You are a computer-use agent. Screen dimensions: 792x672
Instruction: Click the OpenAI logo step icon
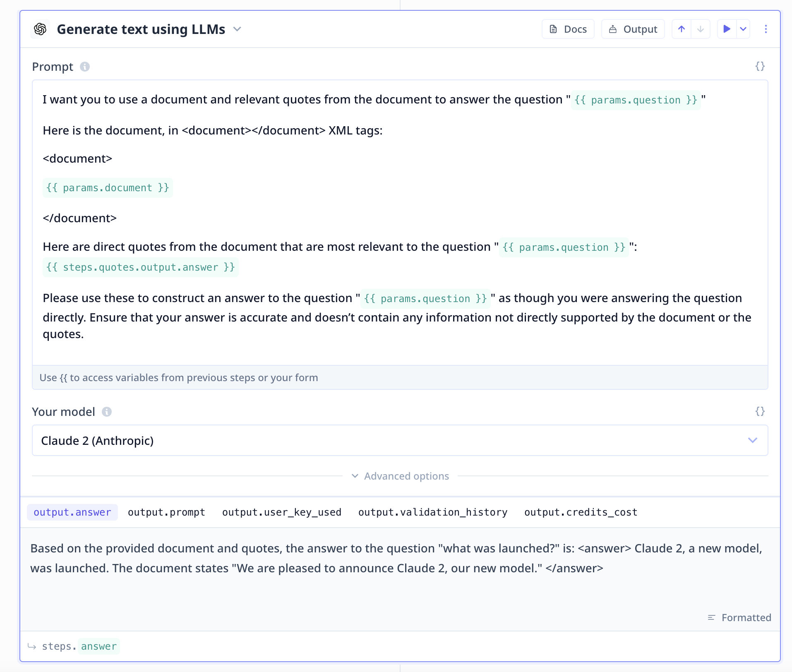coord(40,29)
